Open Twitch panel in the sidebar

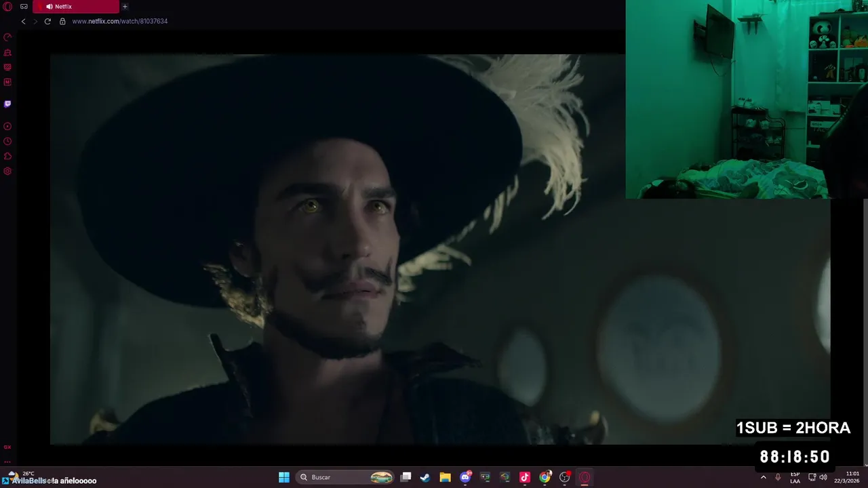tap(7, 104)
